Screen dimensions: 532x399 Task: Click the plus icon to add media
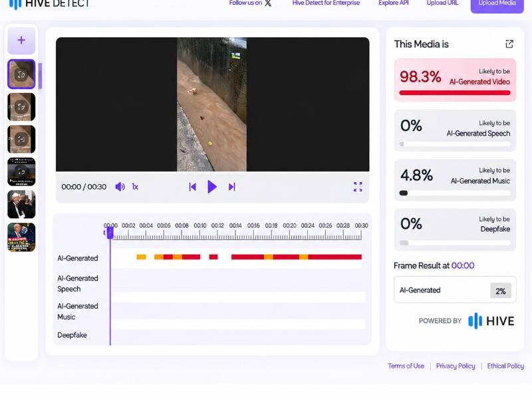(x=21, y=41)
